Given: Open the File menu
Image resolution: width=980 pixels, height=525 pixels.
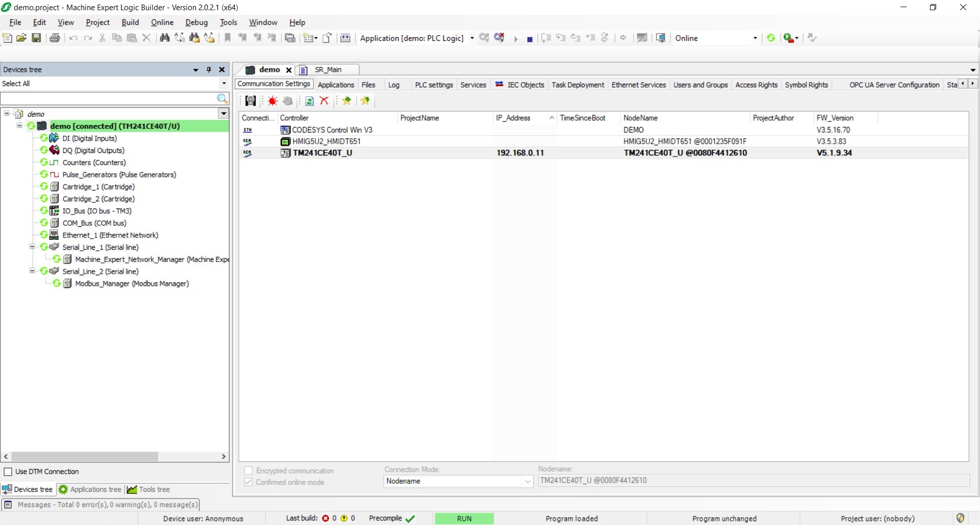Looking at the screenshot, I should coord(15,22).
